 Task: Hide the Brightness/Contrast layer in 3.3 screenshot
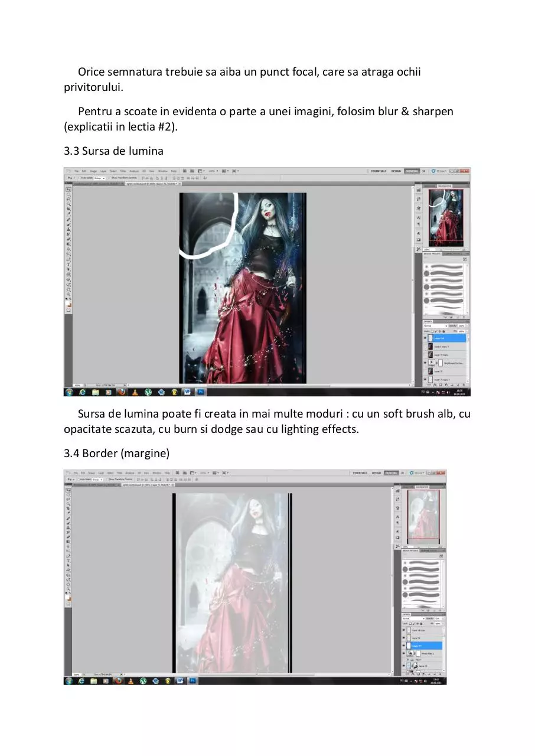coord(425,363)
